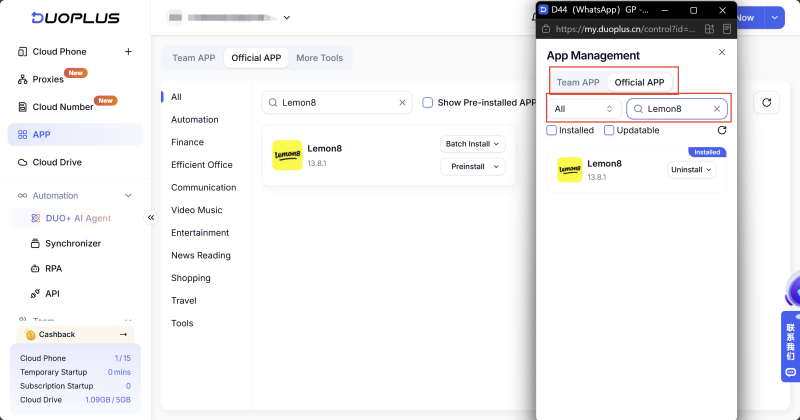Select Official APP in App Management

click(639, 82)
